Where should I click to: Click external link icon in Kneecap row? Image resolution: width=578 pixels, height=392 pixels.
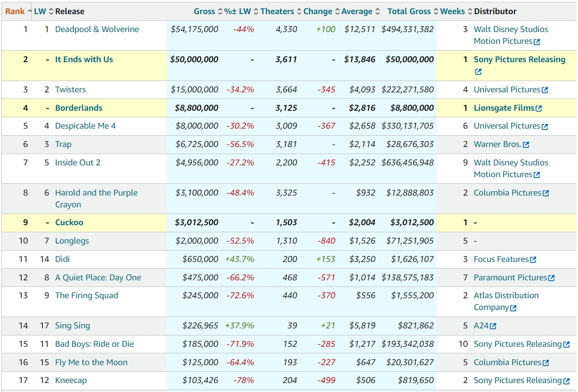tap(566, 381)
